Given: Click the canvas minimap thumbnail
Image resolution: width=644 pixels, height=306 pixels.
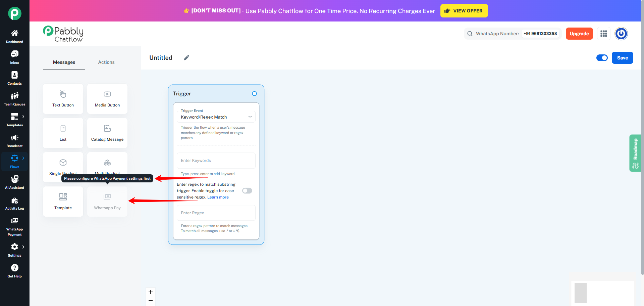Looking at the screenshot, I should click(x=602, y=293).
